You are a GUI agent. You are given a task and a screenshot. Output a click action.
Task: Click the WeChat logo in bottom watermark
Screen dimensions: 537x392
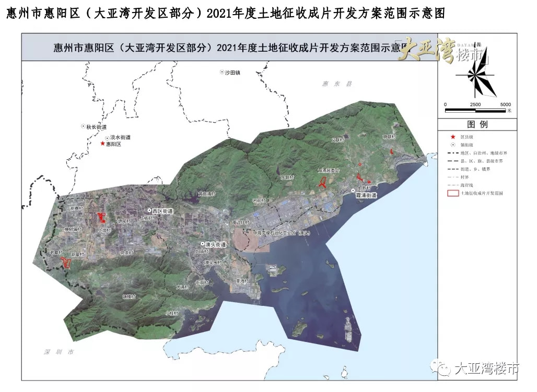click(444, 369)
